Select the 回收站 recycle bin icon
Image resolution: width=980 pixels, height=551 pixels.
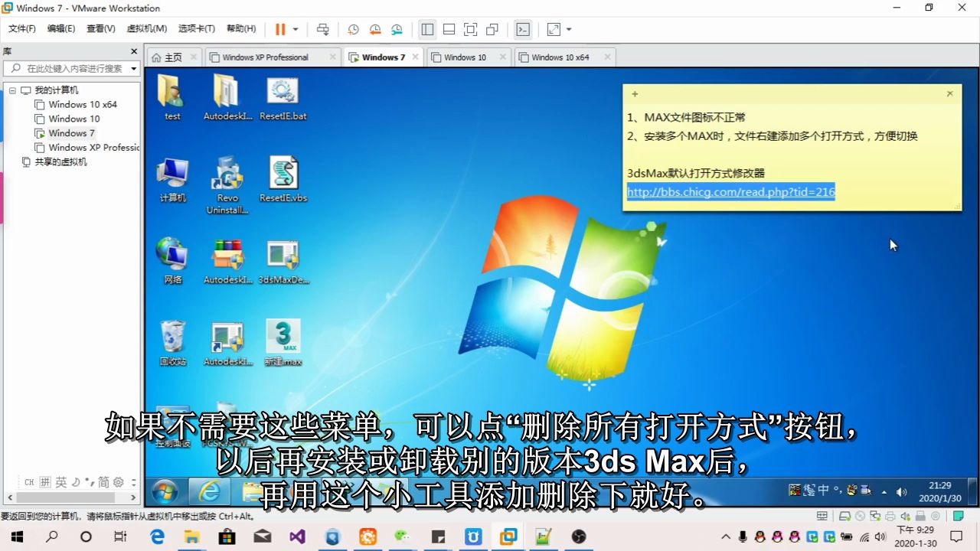coord(172,343)
